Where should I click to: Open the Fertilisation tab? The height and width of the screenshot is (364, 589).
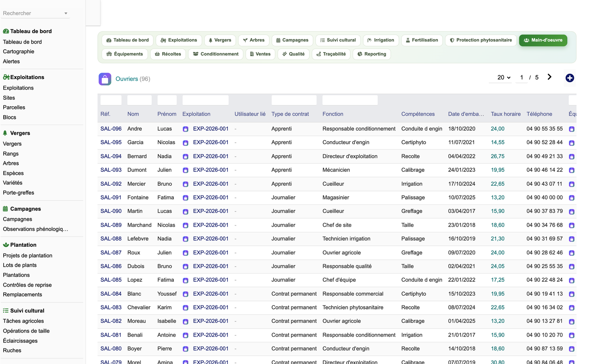422,40
